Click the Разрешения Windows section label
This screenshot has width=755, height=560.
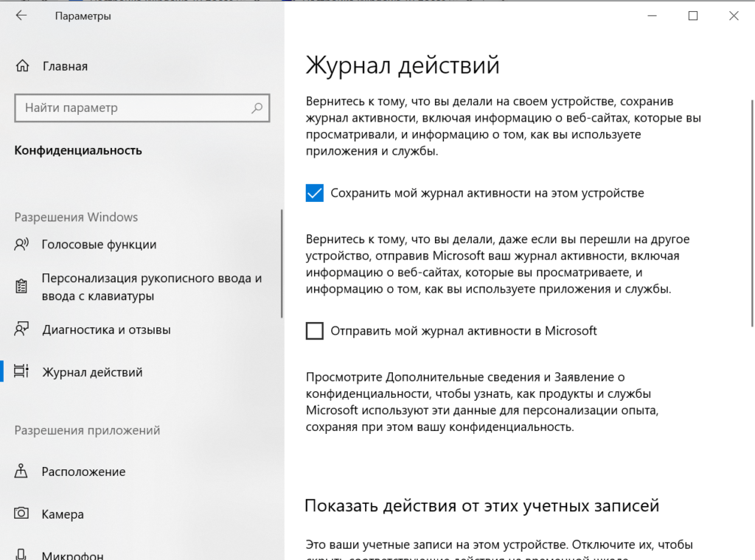76,217
